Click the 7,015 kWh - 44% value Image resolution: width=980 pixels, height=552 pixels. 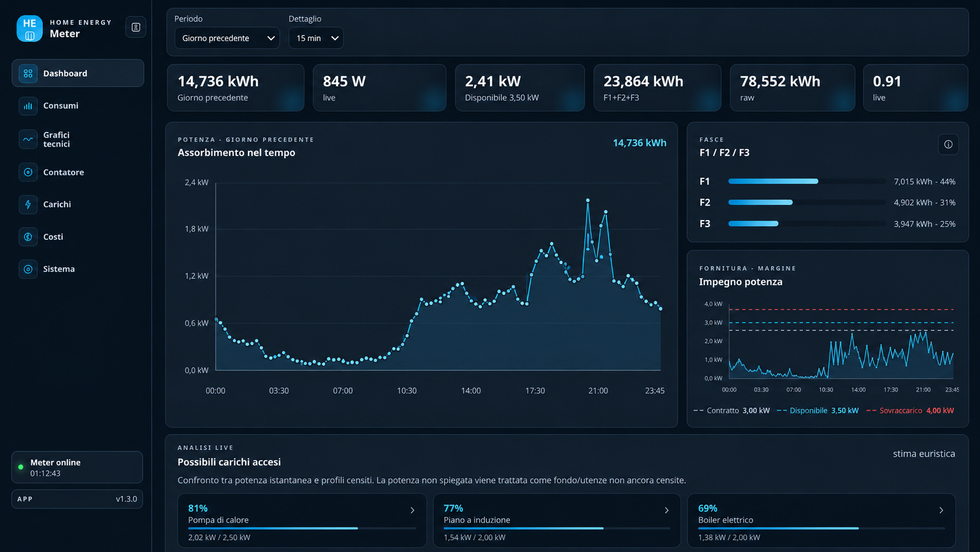click(925, 182)
